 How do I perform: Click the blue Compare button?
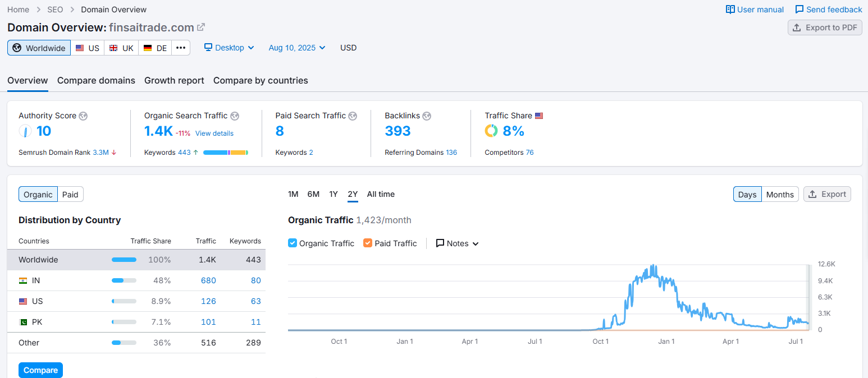click(40, 370)
